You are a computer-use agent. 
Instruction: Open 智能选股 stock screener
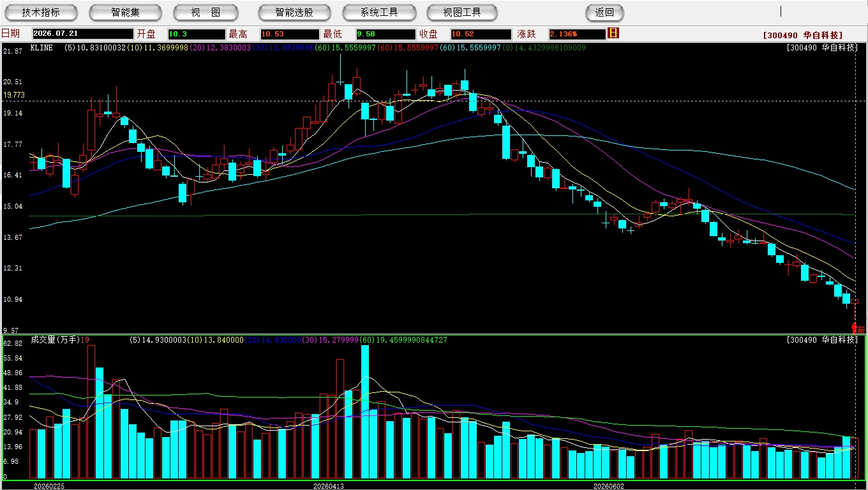pos(294,12)
